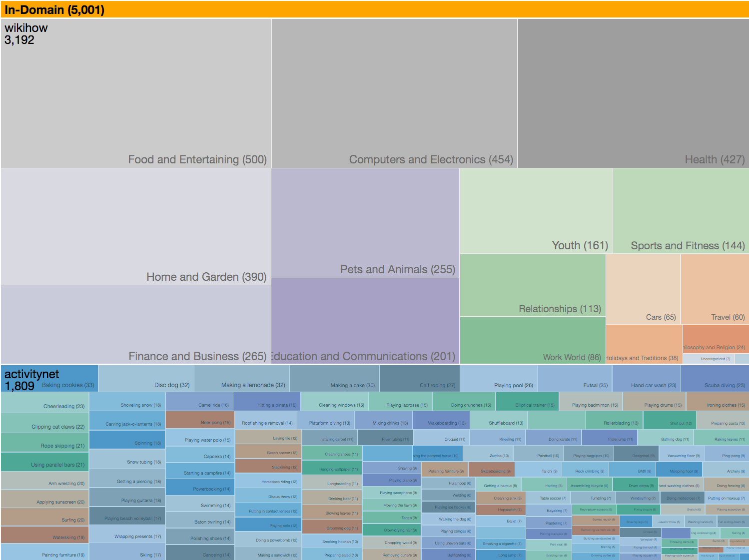
Task: Open the Applying sunscreen (20) tile
Action: [x=45, y=499]
